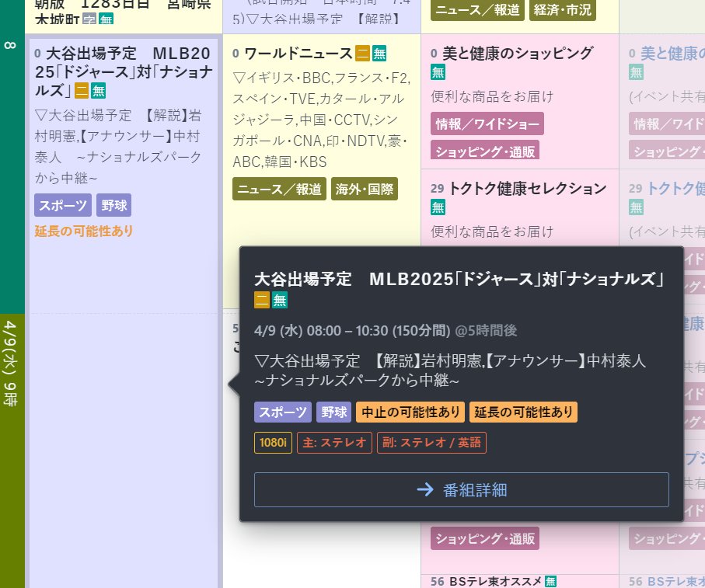Open ワールドニュース program title

[x=298, y=54]
